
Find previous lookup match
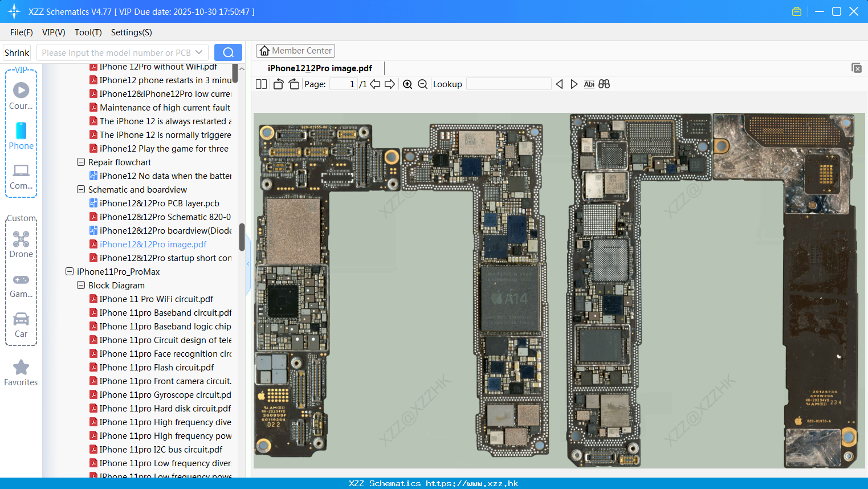tap(559, 84)
